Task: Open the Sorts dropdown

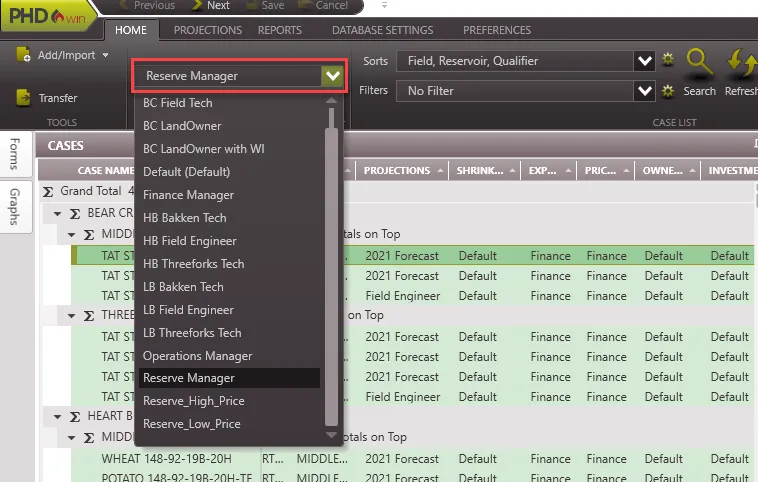Action: 645,61
